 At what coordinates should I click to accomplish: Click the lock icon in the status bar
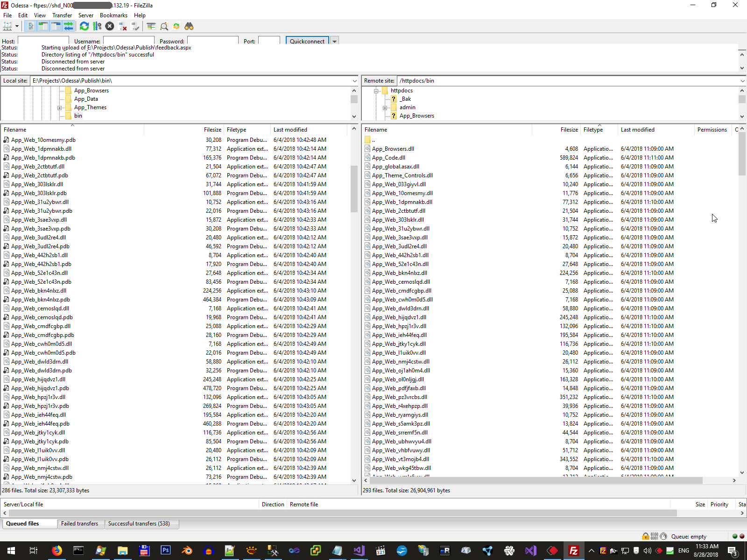(x=646, y=536)
